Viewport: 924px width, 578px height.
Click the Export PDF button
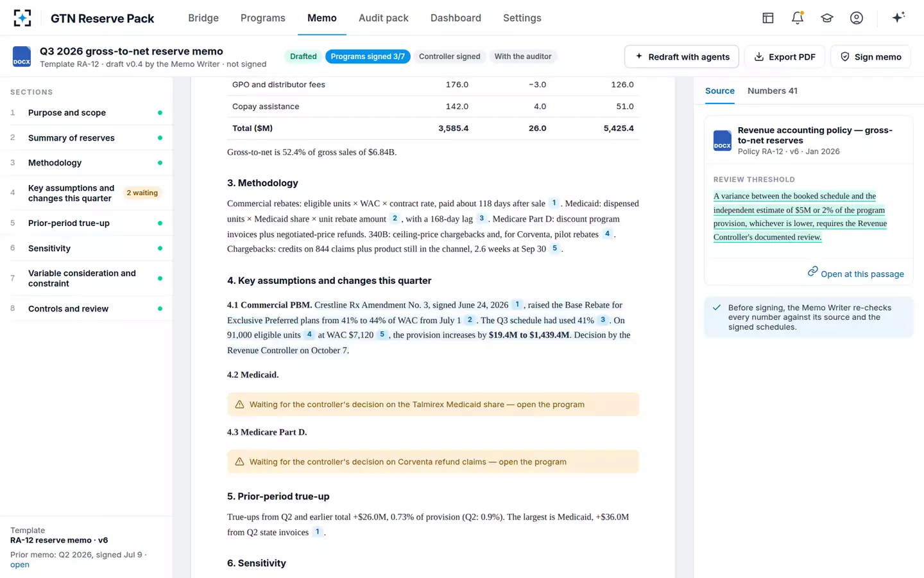point(784,57)
